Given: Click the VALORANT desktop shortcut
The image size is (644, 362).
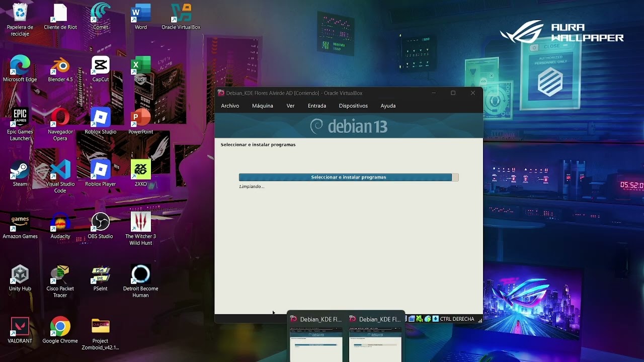Looking at the screenshot, I should 20,330.
